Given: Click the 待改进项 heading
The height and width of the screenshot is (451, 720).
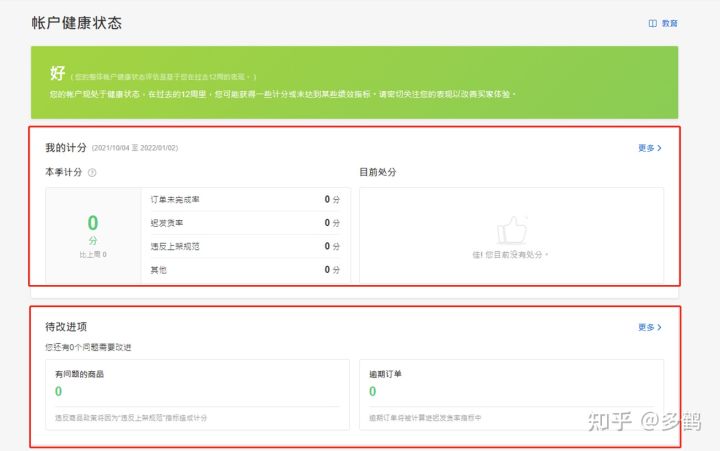Looking at the screenshot, I should pos(66,327).
